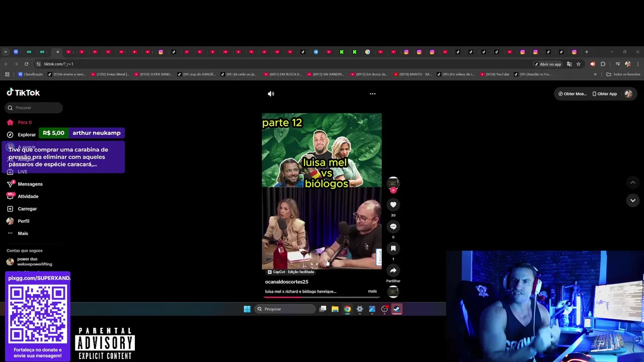This screenshot has height=362, width=644.
Task: Open the LIVE section
Action: [18, 172]
